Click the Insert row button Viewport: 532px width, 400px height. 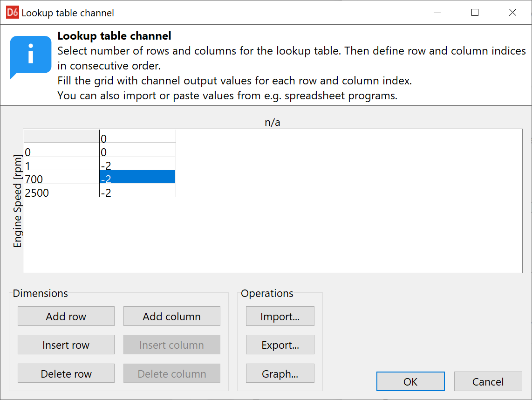(66, 345)
